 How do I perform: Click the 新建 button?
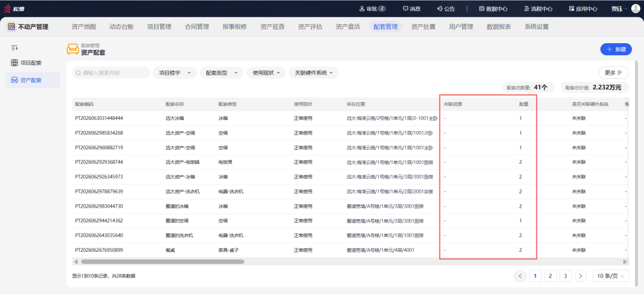[616, 49]
